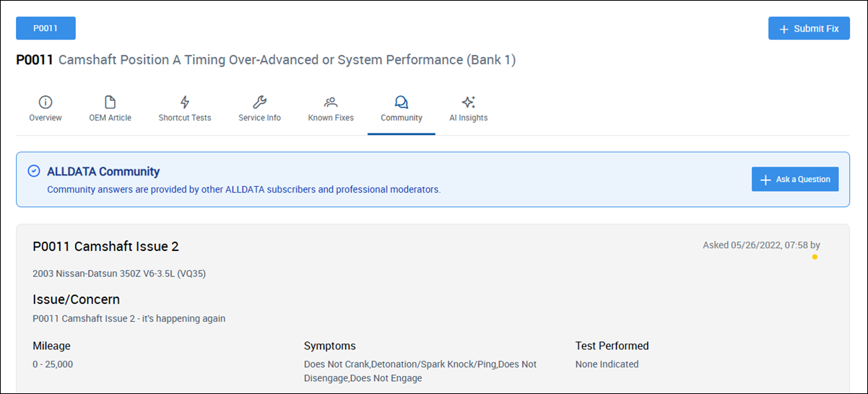Click the Mileage label
Viewport: 868px width, 394px height.
(x=51, y=346)
